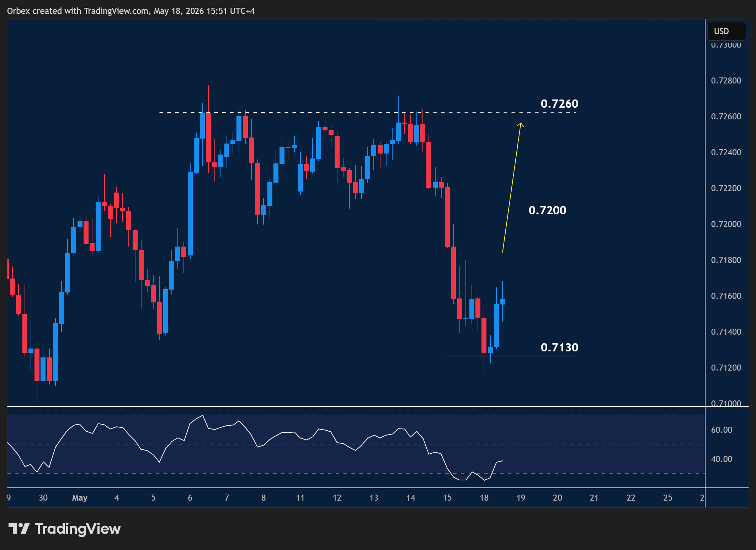Click date 6 on time axis
The image size is (756, 550).
(x=190, y=498)
